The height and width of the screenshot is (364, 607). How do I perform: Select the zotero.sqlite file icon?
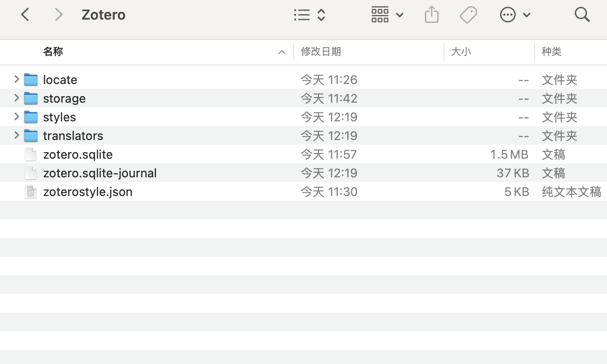31,154
